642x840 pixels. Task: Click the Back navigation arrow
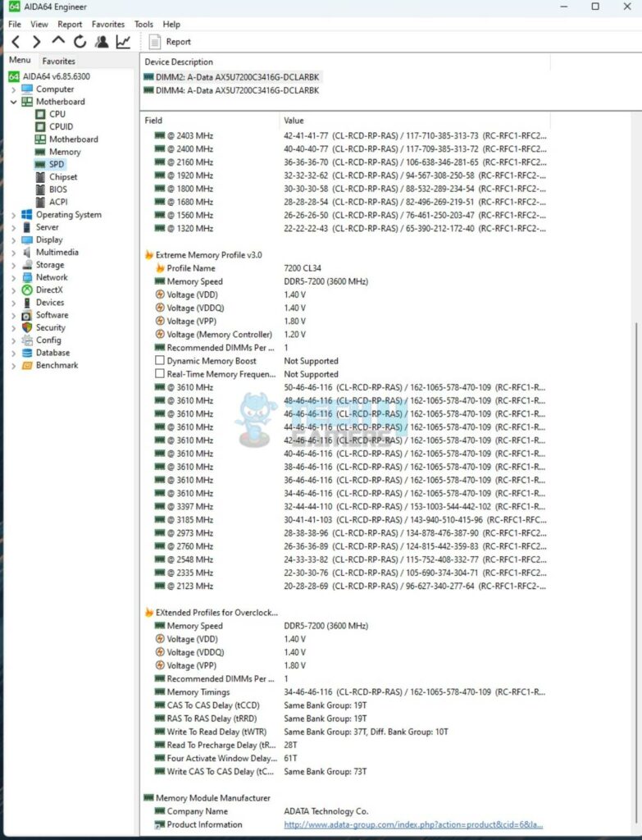16,42
